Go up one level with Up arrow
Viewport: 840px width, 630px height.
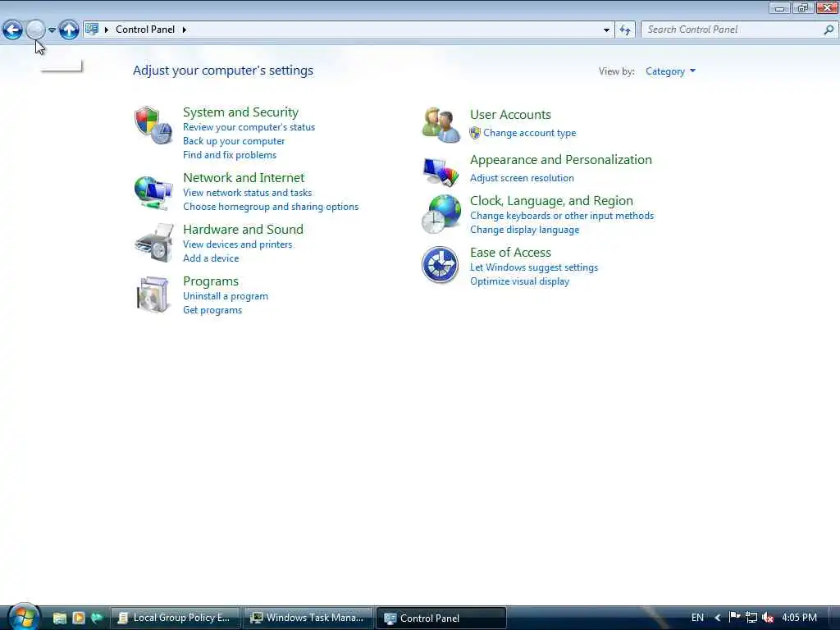point(69,30)
